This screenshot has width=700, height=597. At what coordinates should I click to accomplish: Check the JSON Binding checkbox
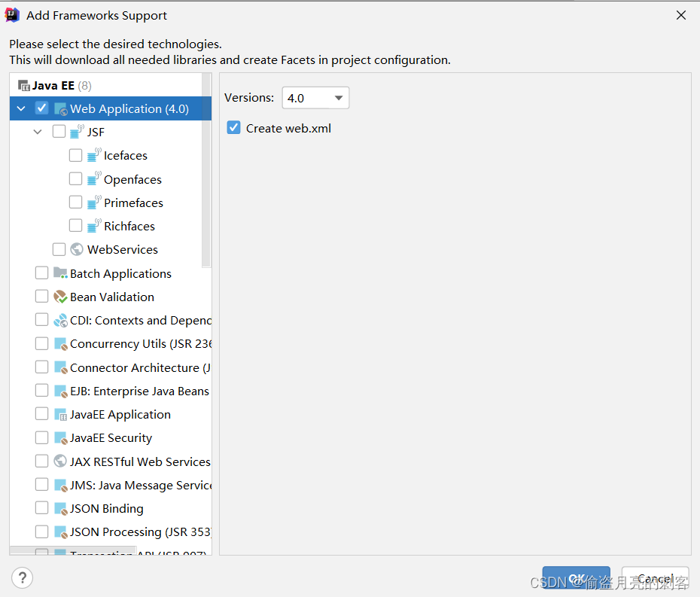point(41,508)
